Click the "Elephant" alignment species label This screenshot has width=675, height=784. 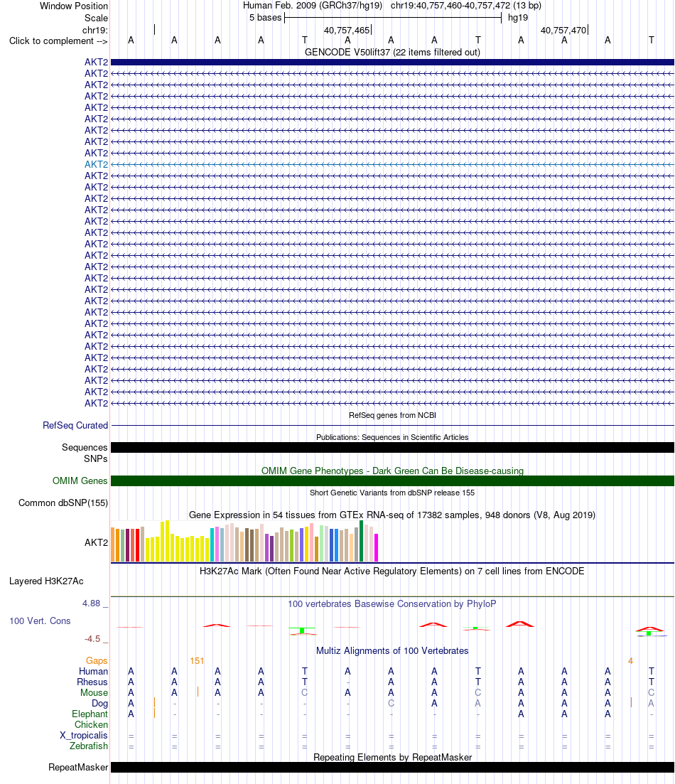(x=90, y=714)
